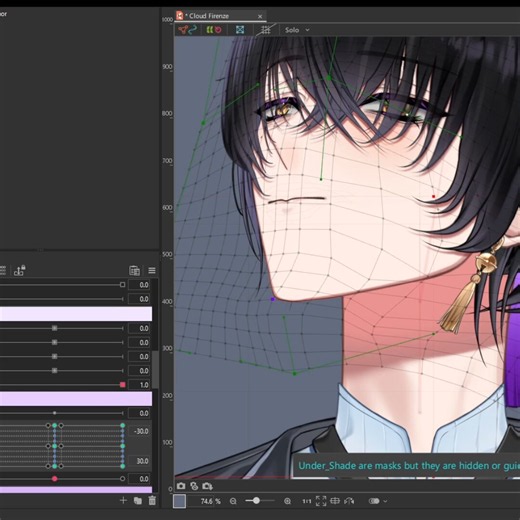
Task: Click the linked circles icon beside camera
Action: pyautogui.click(x=194, y=486)
